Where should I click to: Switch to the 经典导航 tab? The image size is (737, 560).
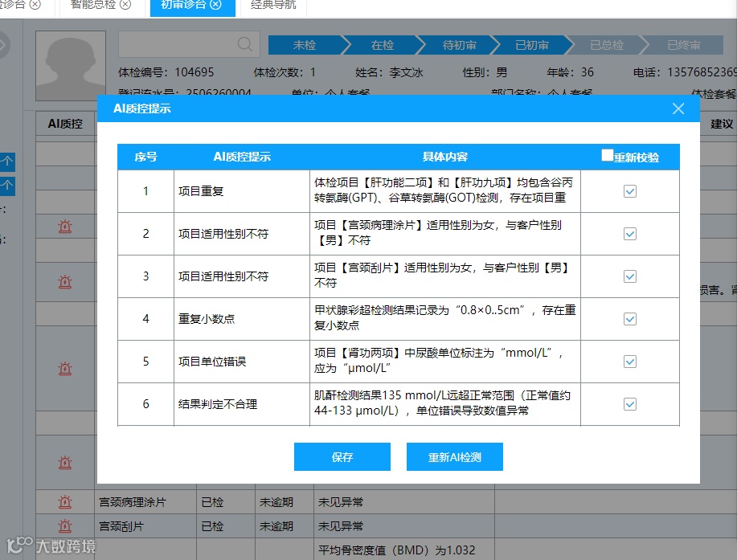273,5
